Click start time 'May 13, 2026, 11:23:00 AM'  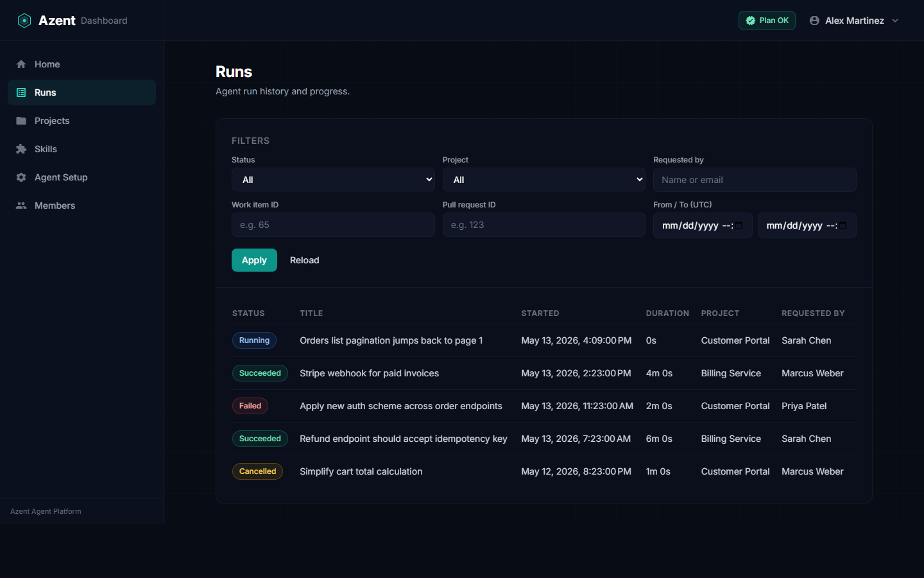pyautogui.click(x=577, y=406)
